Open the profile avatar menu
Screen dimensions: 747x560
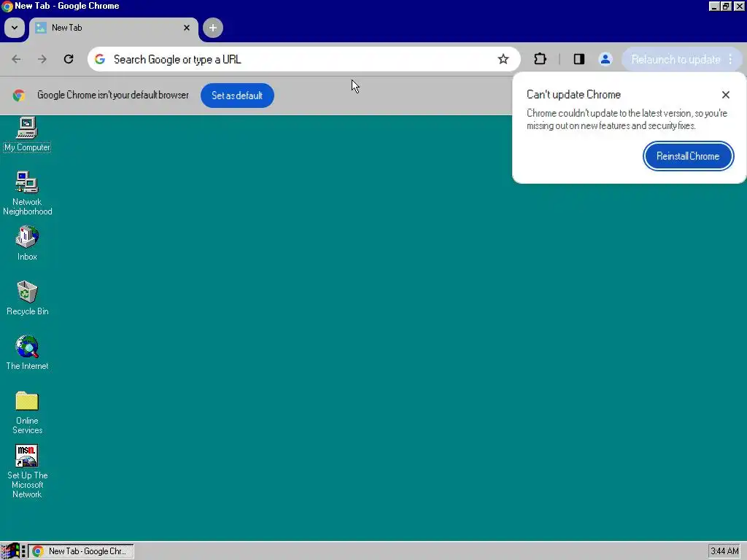point(605,59)
